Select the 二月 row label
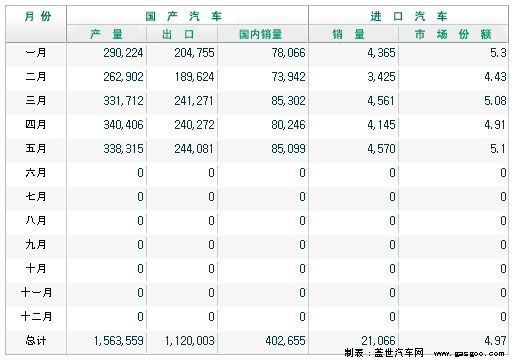Screen dimensions: 514x360 click(x=36, y=77)
